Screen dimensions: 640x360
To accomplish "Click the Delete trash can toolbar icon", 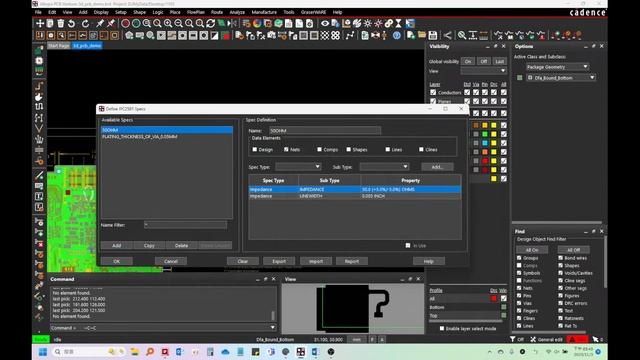I will point(61,24).
